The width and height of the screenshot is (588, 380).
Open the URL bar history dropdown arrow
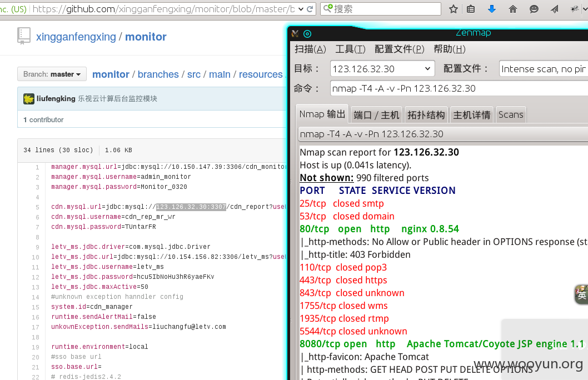tap(301, 9)
